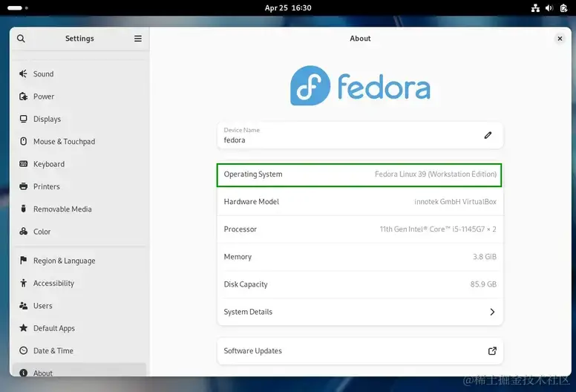The image size is (576, 392).
Task: Click the 'About' panel title
Action: pos(360,39)
